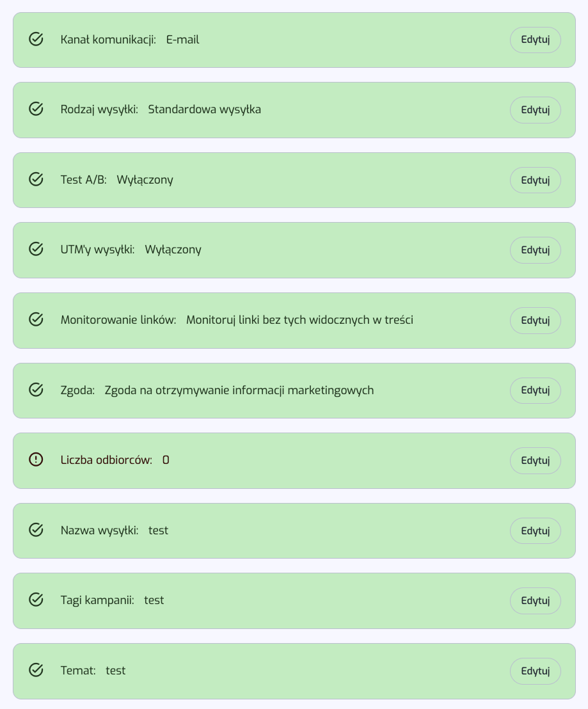Click Edytuj next to Temat
Image resolution: width=588 pixels, height=709 pixels.
pyautogui.click(x=536, y=671)
